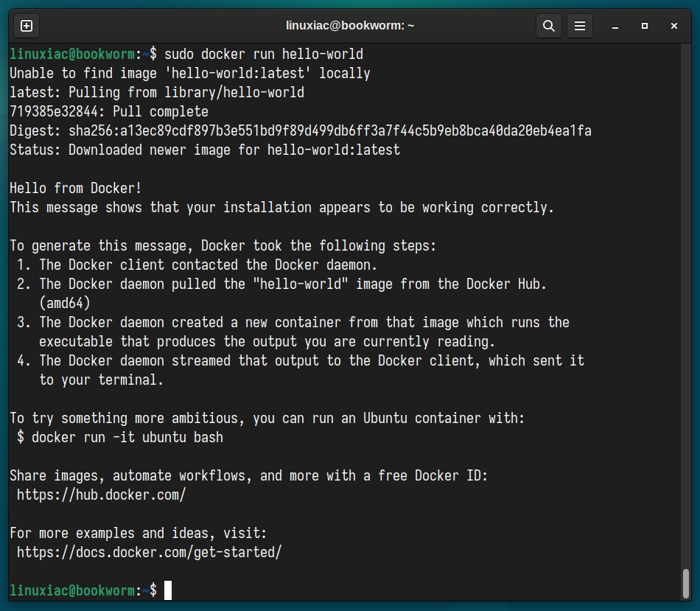Click the vertical scrollbar handle
Viewport: 700px width, 611px height.
[686, 583]
